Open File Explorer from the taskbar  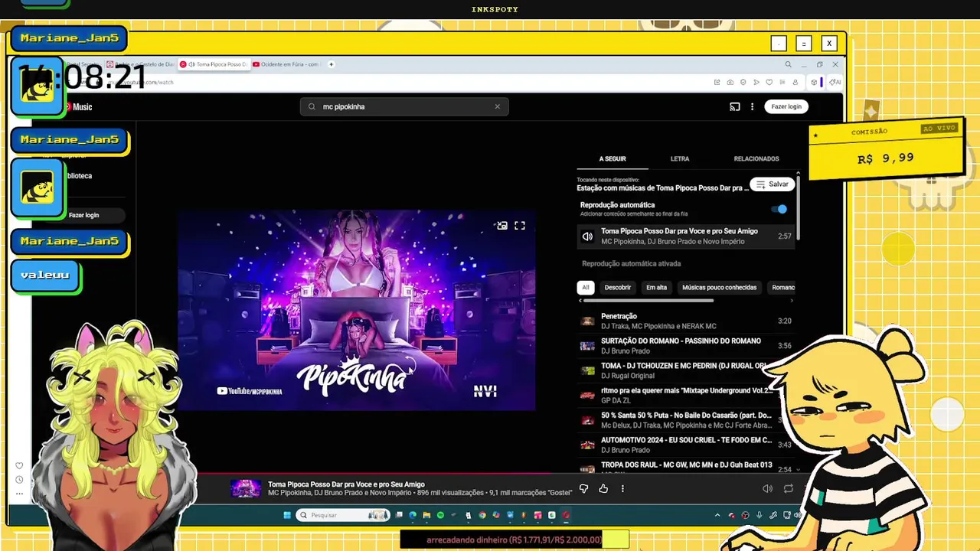click(426, 515)
